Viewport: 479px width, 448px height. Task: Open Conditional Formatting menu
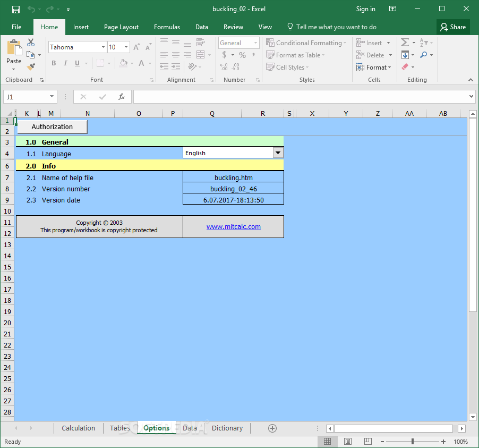tap(306, 43)
